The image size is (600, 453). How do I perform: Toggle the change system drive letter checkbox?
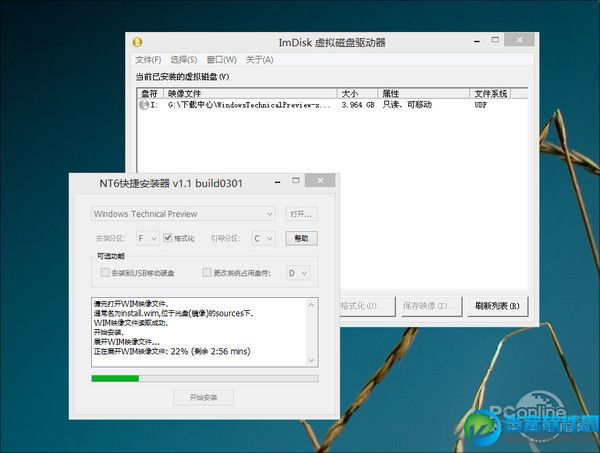coord(207,272)
